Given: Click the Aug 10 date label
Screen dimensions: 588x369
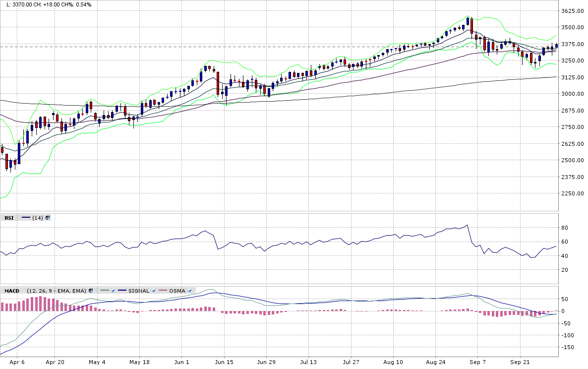Looking at the screenshot, I should [x=393, y=362].
